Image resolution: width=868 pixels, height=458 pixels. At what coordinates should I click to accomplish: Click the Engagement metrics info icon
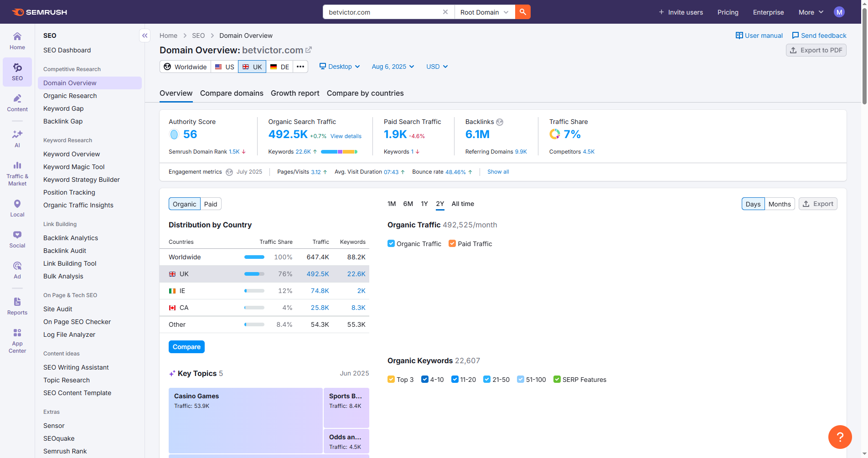(x=229, y=172)
